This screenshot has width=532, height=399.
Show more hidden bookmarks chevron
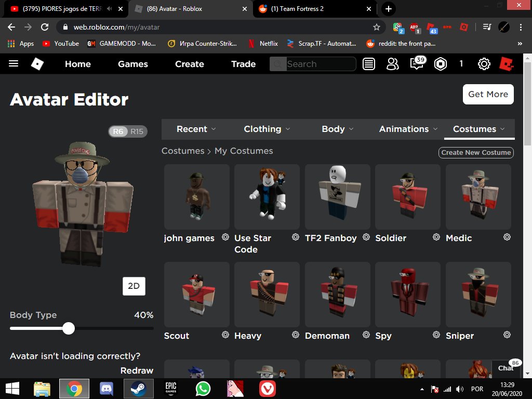(520, 44)
